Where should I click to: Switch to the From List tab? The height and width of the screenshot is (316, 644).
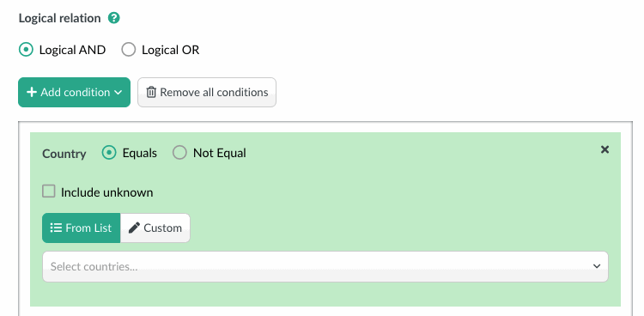(x=82, y=228)
